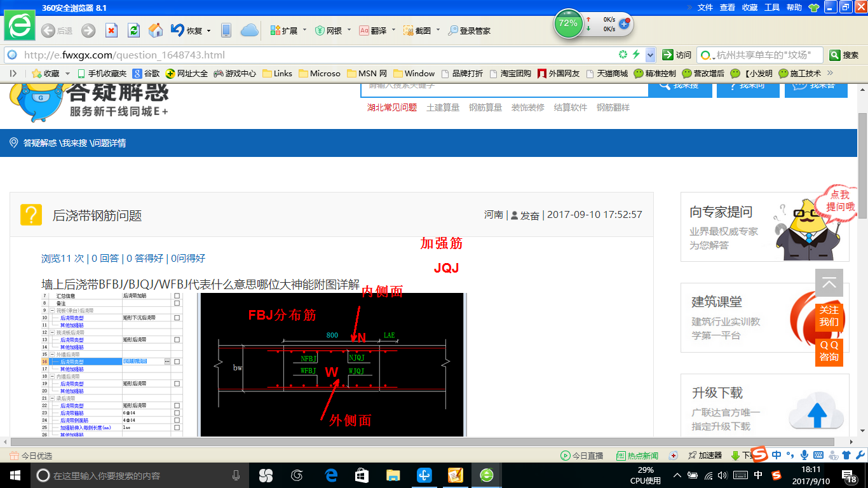Click the 72% memory accelerator ball
This screenshot has width=868, height=488.
click(x=568, y=24)
